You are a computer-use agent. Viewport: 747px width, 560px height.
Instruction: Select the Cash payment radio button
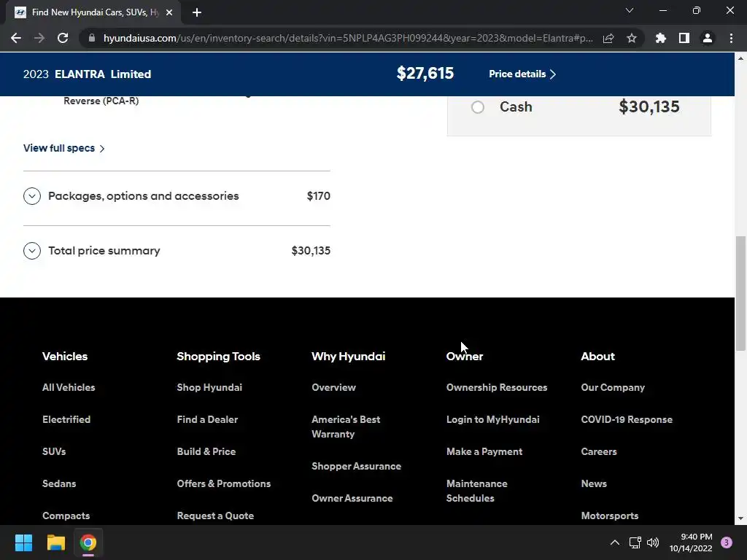coord(478,107)
